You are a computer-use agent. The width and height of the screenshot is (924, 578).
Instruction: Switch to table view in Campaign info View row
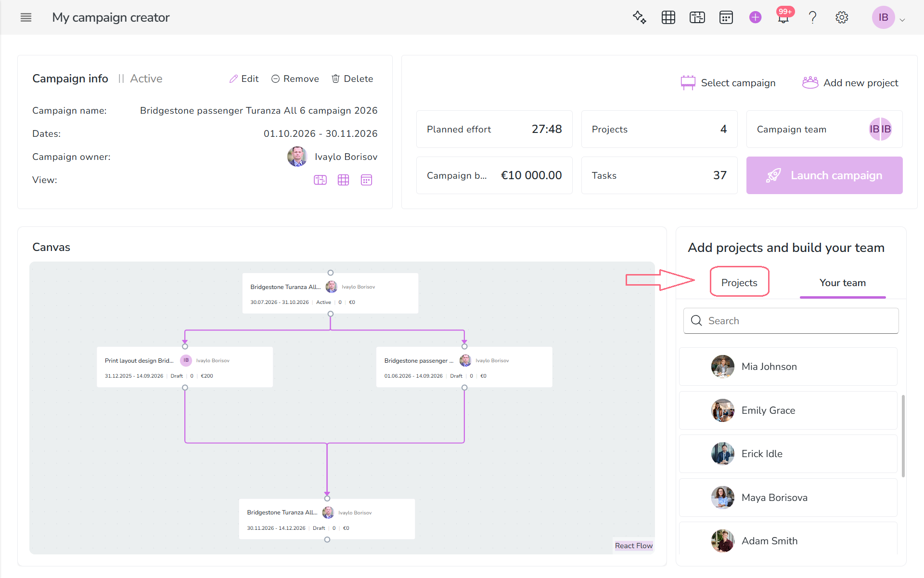pos(343,180)
